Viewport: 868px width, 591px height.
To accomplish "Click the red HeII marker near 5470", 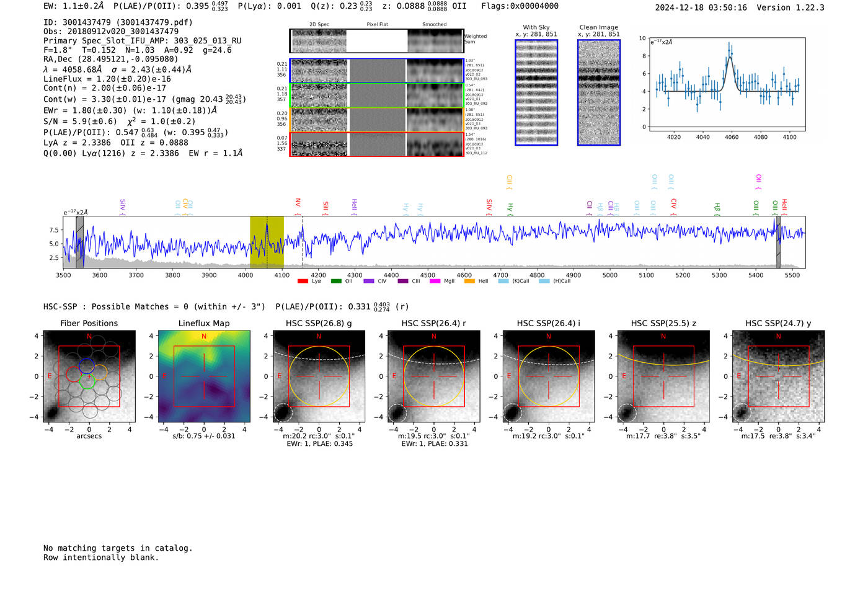I will point(784,206).
